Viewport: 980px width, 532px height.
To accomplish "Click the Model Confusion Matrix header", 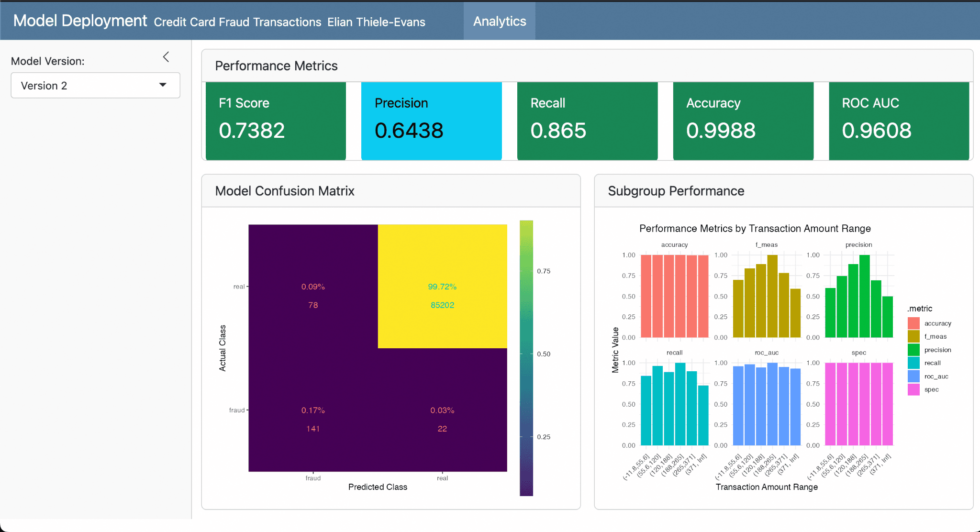I will [x=391, y=191].
